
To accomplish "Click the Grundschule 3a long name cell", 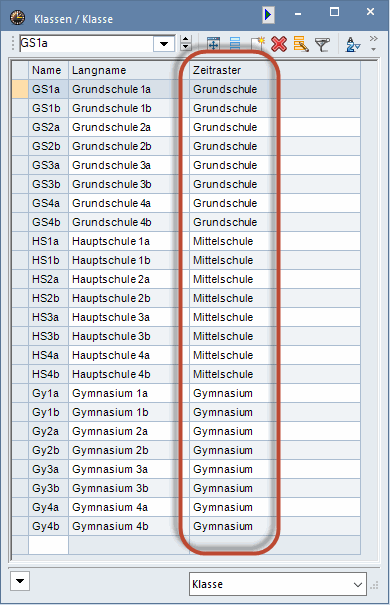I will [129, 165].
